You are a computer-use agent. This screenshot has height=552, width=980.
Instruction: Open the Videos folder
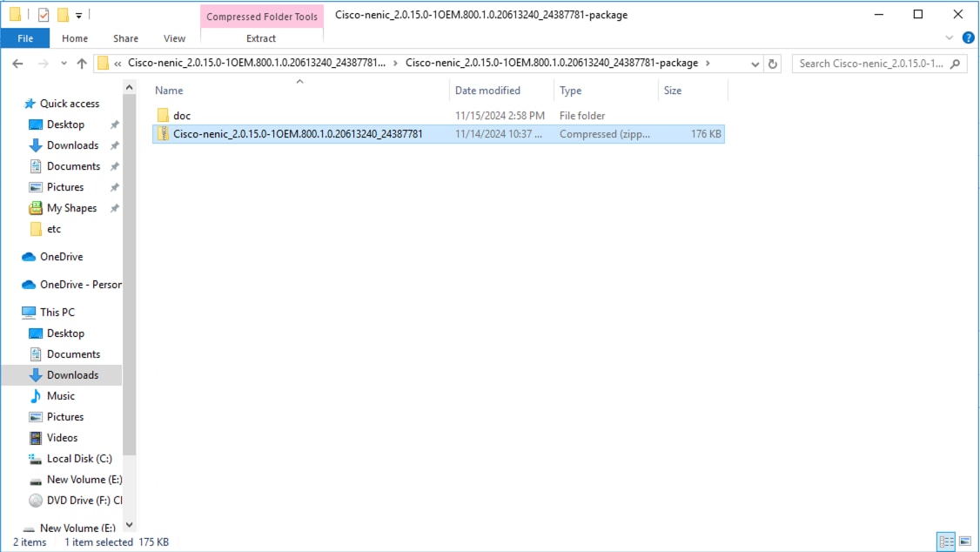62,438
